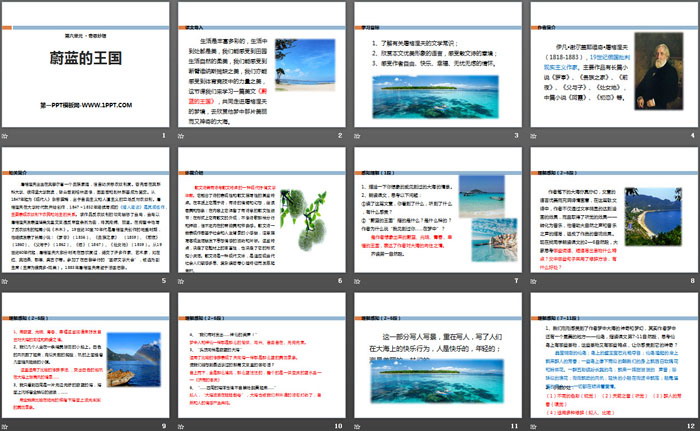The width and height of the screenshot is (700, 431).
Task: Click the transition star icon beneath slide 3
Action: tap(356, 135)
